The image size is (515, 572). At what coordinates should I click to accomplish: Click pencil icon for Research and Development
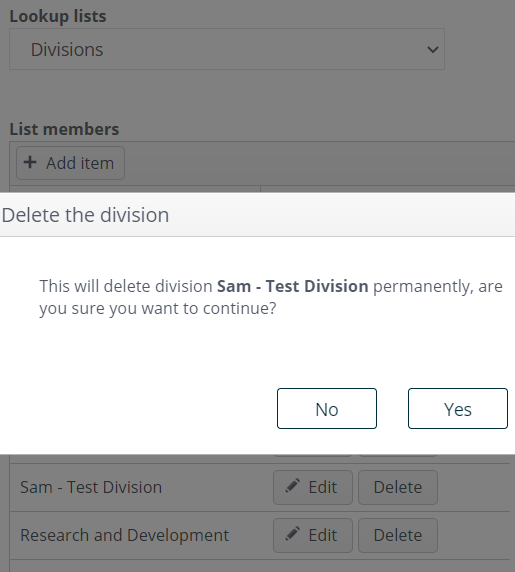click(292, 534)
